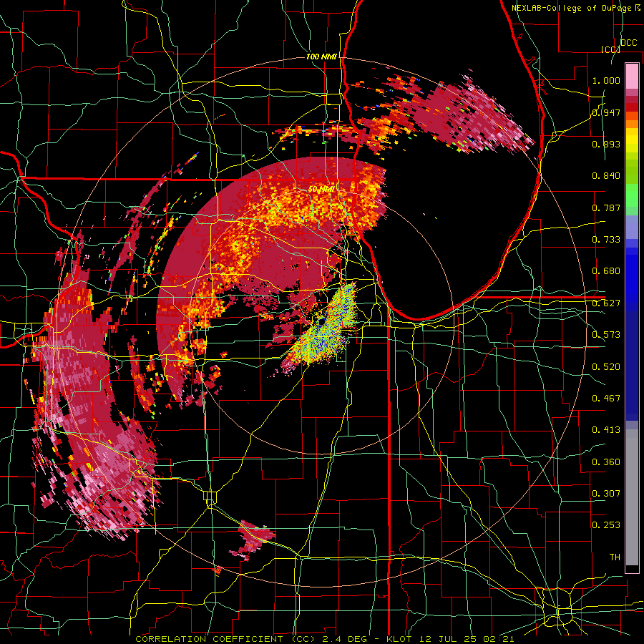Click the [CC] units label
644x644 pixels.
[610, 49]
